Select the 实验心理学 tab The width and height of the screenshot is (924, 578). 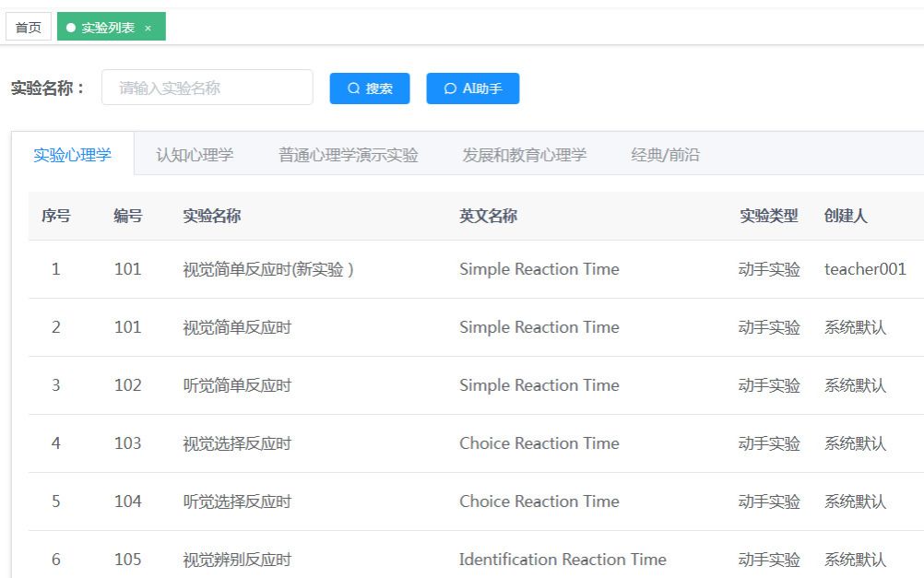(x=72, y=155)
